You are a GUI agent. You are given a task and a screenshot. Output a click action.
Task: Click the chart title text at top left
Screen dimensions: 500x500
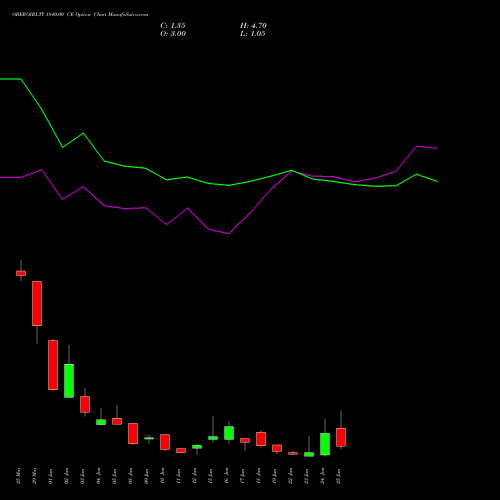tap(80, 15)
